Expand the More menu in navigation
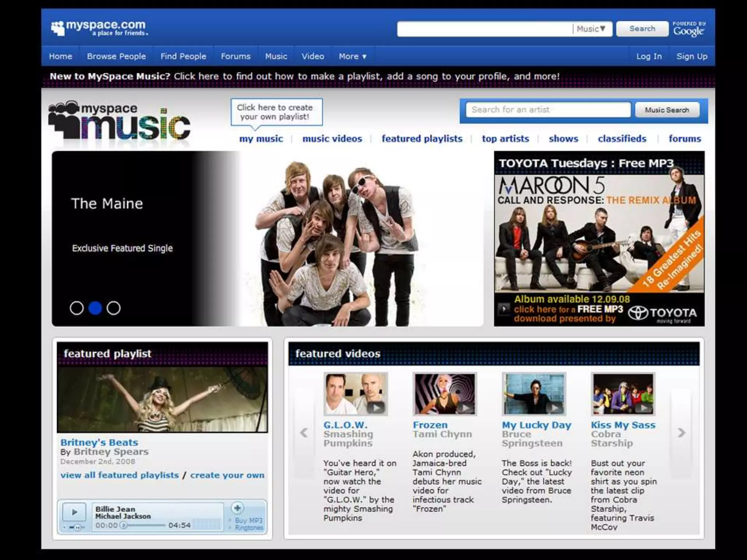Viewport: 747px width, 560px height. pos(352,56)
